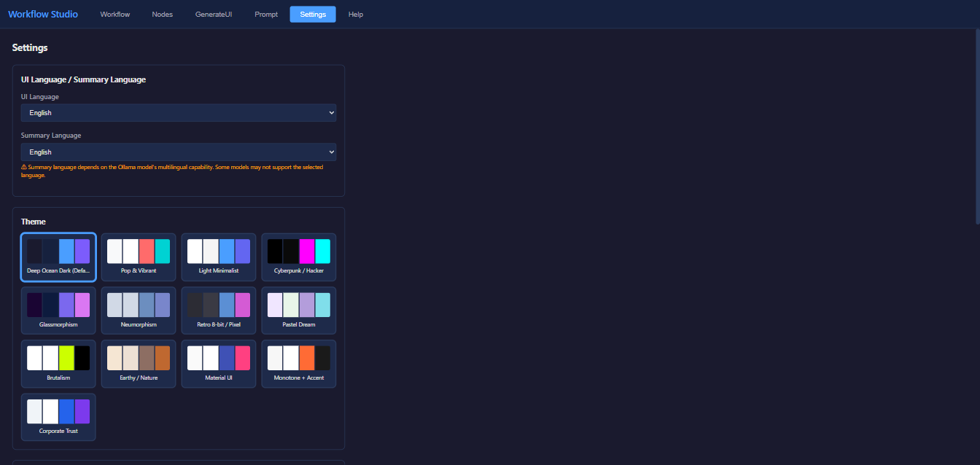
Task: Open the UI Language dropdown
Action: (x=179, y=113)
